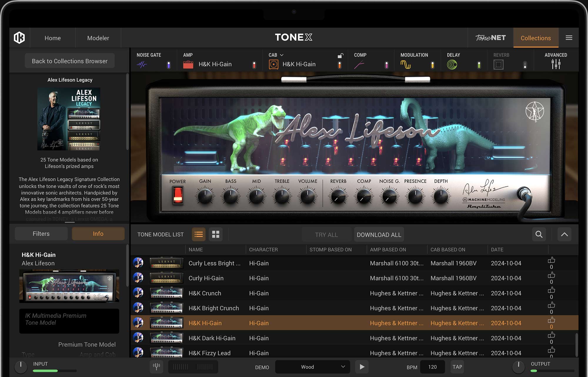Image resolution: width=588 pixels, height=377 pixels.
Task: Open the tone model search
Action: [x=539, y=234]
